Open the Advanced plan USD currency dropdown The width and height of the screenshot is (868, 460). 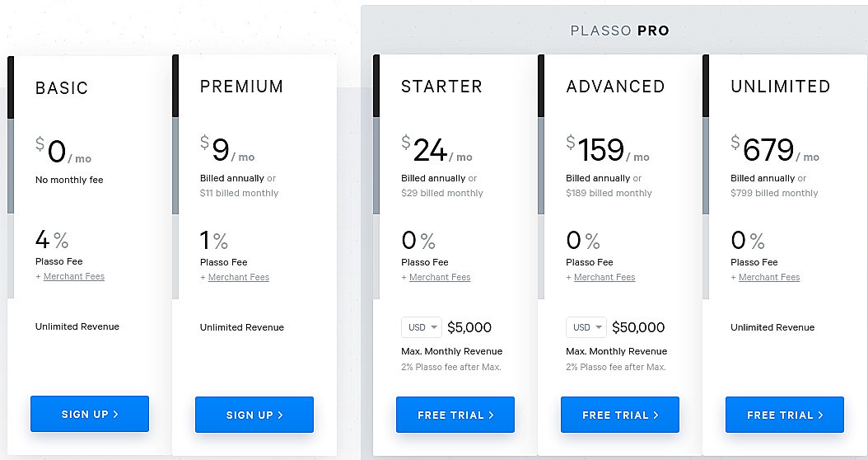point(586,327)
